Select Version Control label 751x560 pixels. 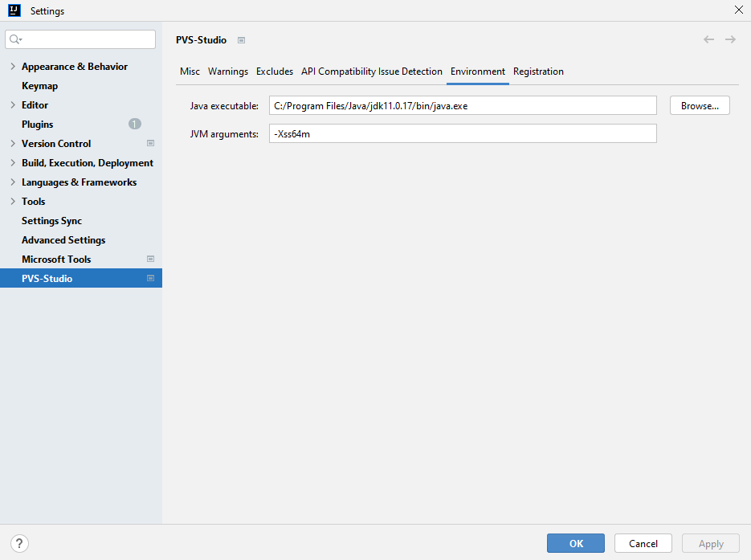[56, 143]
